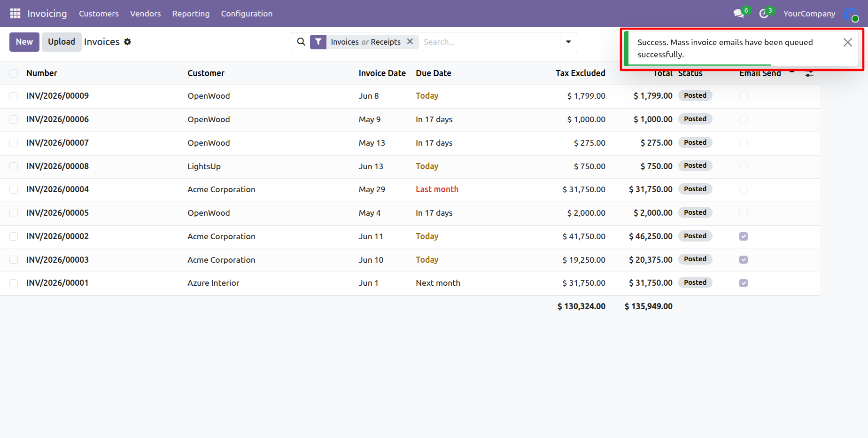Tick the checkbox for INV/2026/00001

(x=14, y=283)
